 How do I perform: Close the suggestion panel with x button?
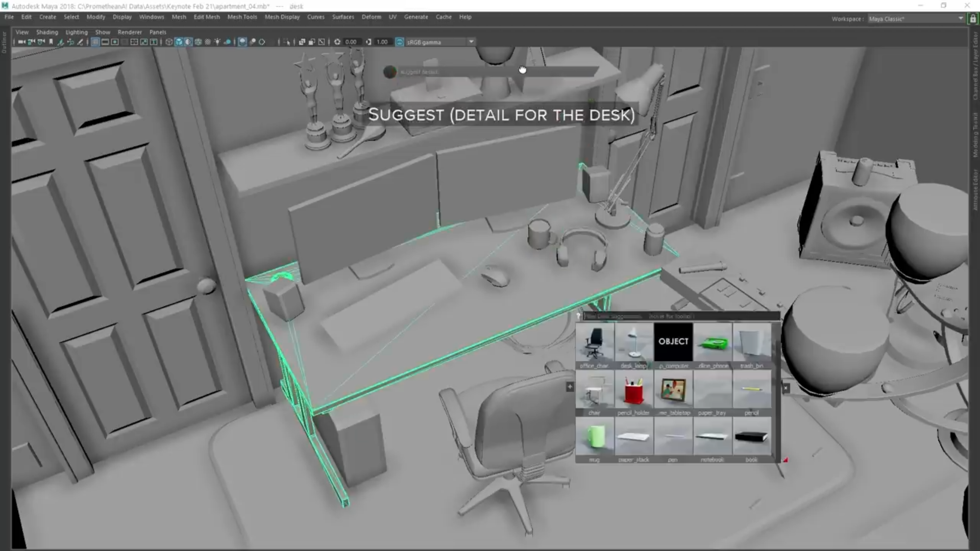786,388
